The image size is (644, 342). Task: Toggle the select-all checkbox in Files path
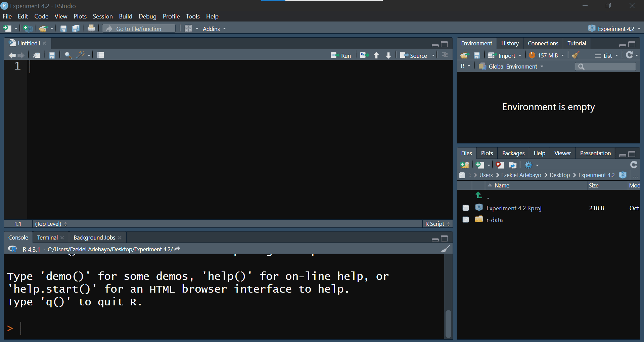coord(462,175)
